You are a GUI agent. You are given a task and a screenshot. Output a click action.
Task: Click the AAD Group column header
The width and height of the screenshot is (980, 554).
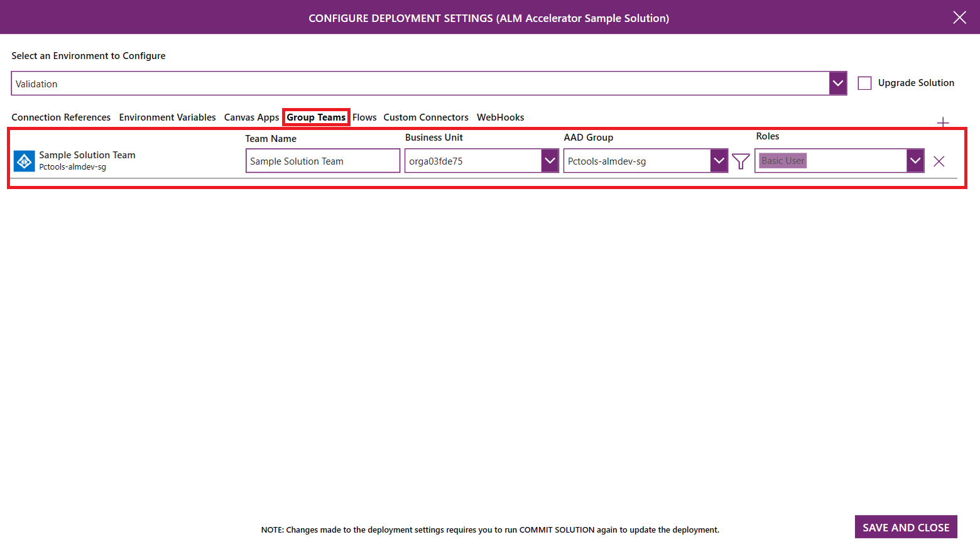[x=589, y=138]
